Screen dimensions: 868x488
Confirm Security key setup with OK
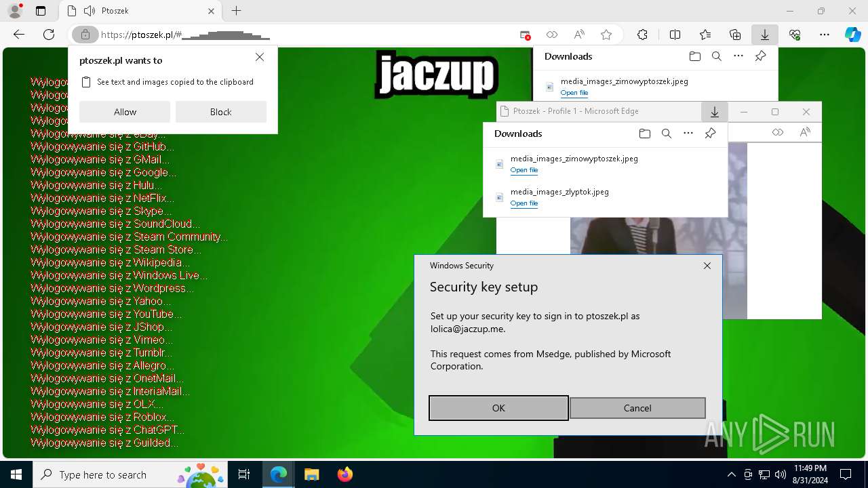coord(498,408)
